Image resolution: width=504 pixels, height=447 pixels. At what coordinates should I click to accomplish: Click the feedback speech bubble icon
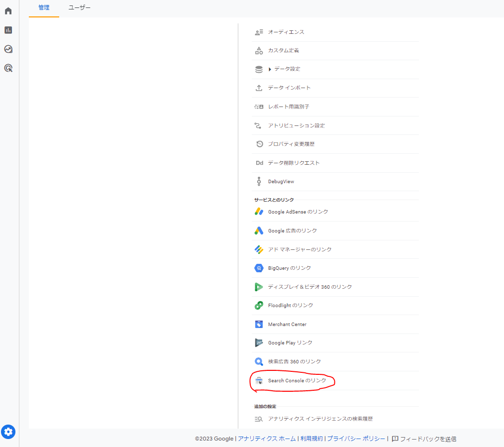[x=395, y=439]
